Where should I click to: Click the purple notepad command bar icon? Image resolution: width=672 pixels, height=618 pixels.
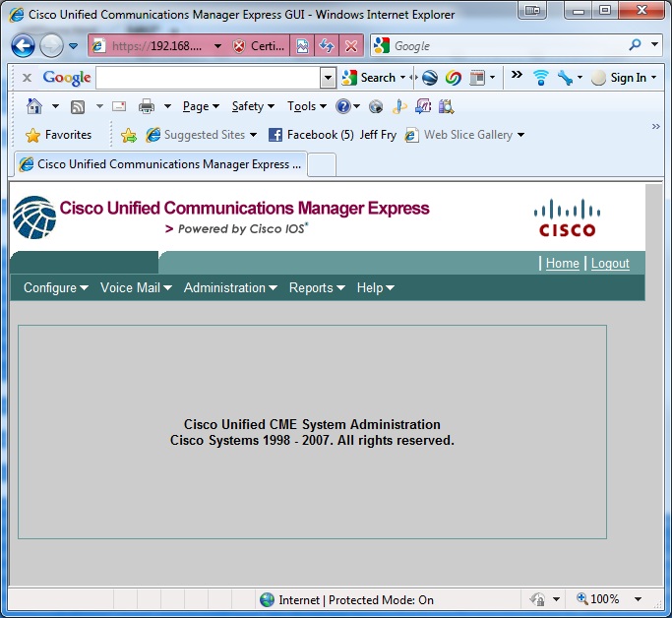click(x=423, y=106)
